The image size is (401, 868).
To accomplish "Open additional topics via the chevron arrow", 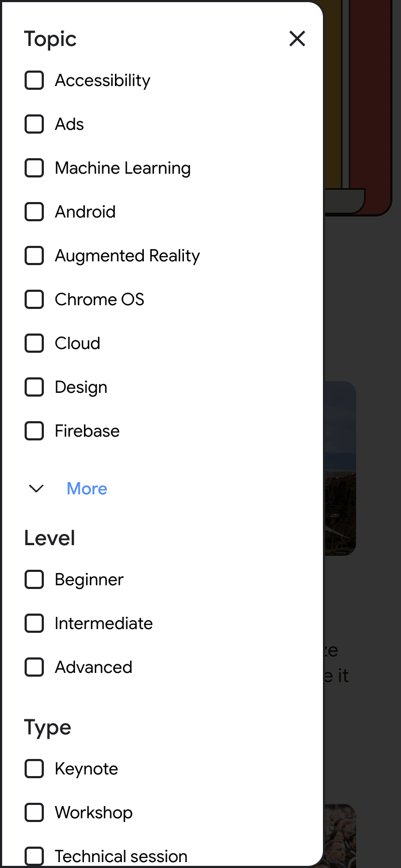I will (x=36, y=489).
